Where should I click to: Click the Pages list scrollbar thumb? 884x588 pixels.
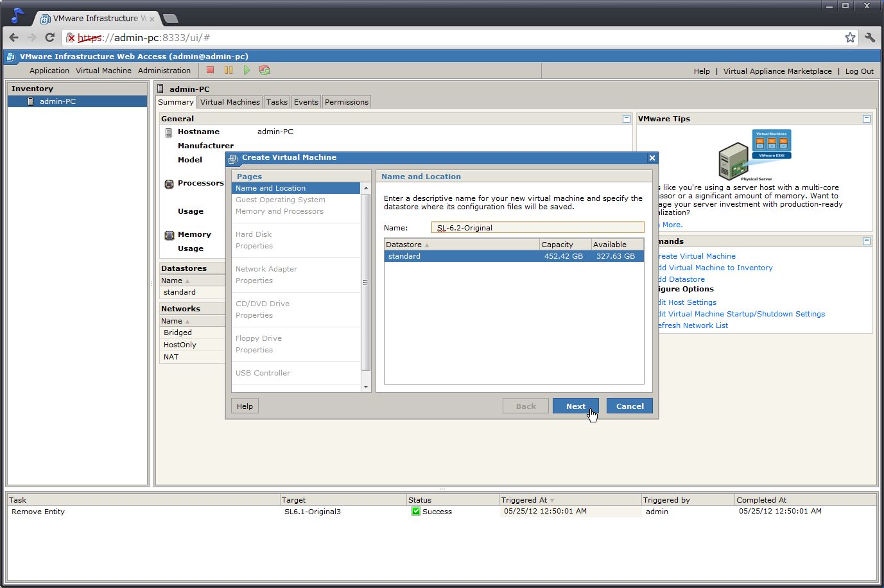[366, 282]
